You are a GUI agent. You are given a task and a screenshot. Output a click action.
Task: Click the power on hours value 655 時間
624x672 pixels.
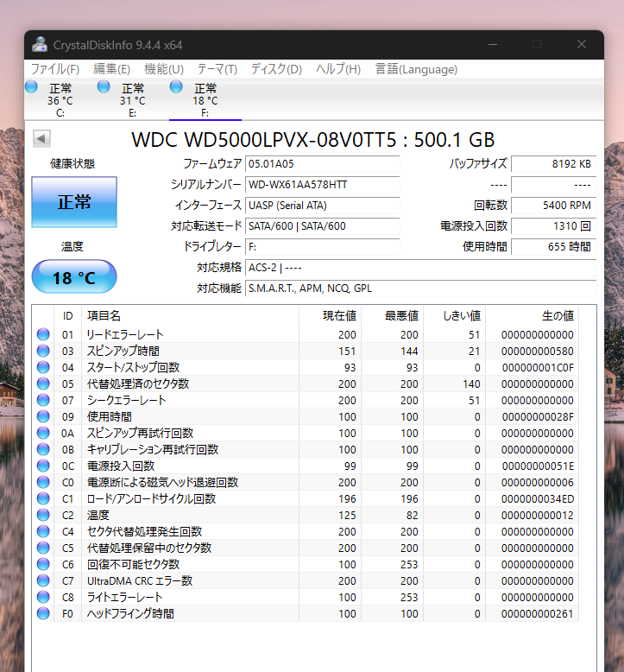coord(554,247)
